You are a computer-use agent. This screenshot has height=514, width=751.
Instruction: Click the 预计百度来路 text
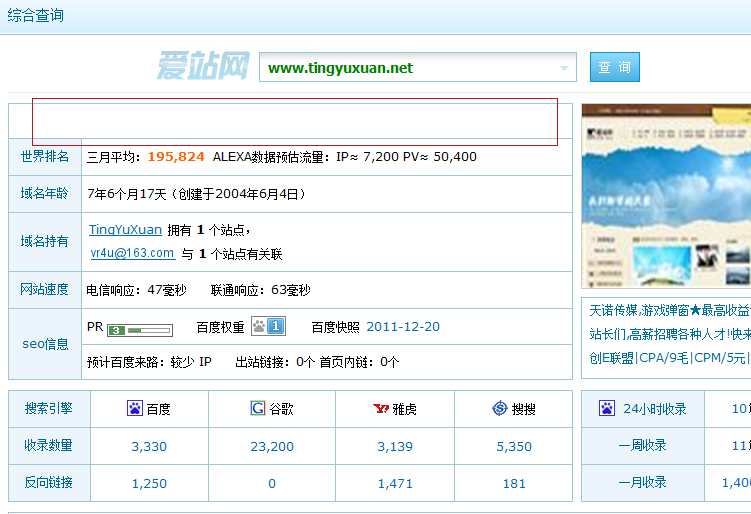coord(149,362)
